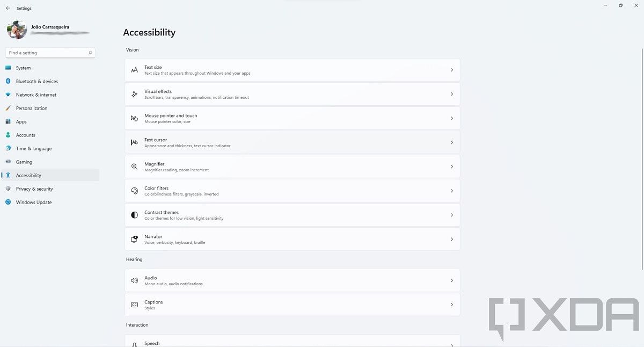644x347 pixels.
Task: Click the Audio speaker icon
Action: (x=134, y=280)
